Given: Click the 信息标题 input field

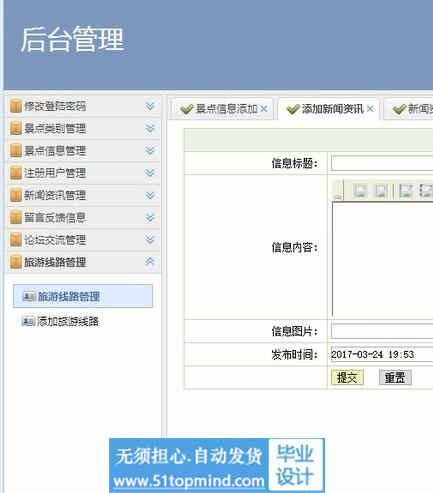Looking at the screenshot, I should (382, 163).
